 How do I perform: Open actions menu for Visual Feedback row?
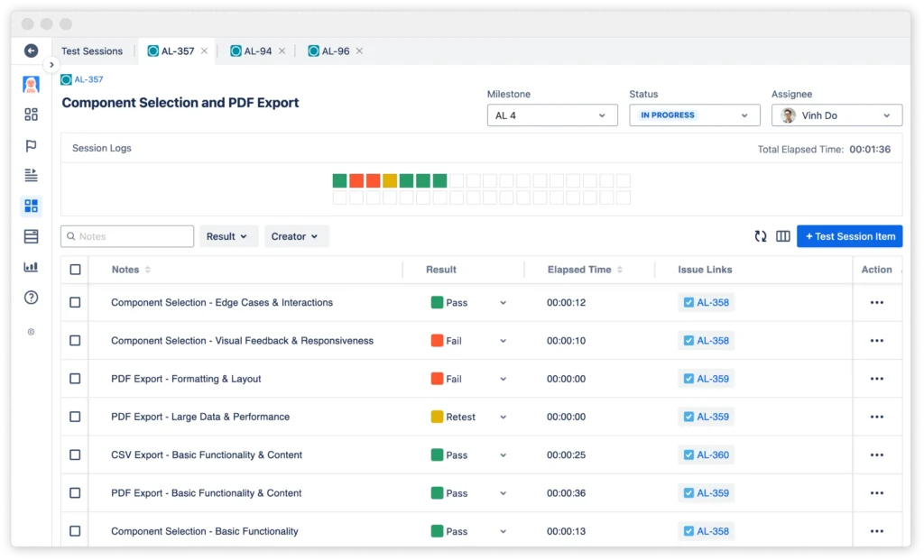877,341
